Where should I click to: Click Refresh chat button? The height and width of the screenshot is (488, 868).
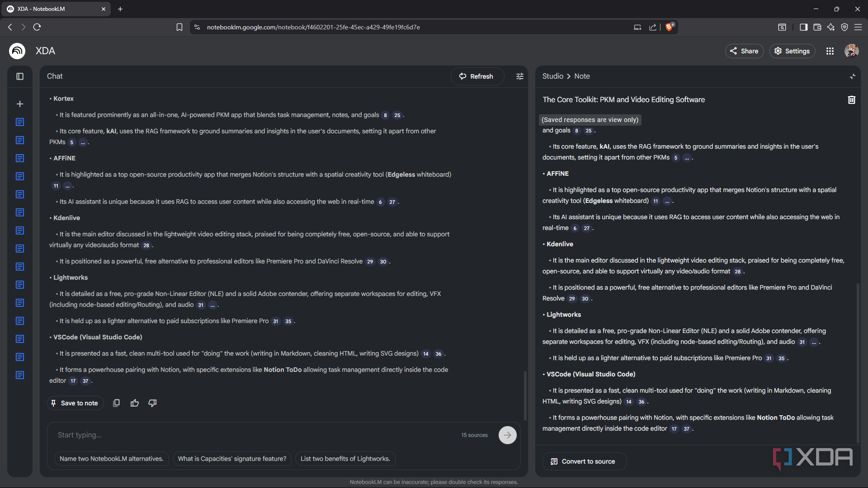[476, 76]
